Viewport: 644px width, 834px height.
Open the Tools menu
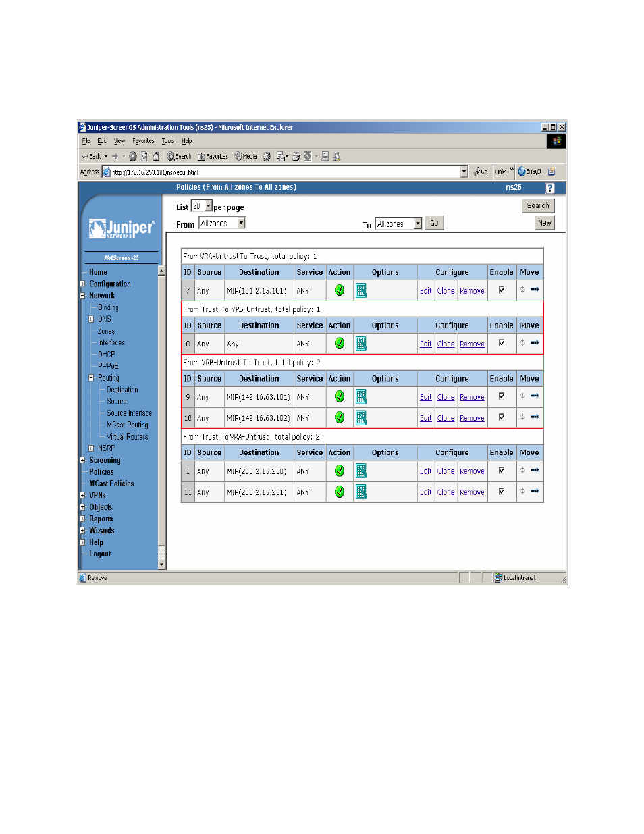(x=168, y=141)
